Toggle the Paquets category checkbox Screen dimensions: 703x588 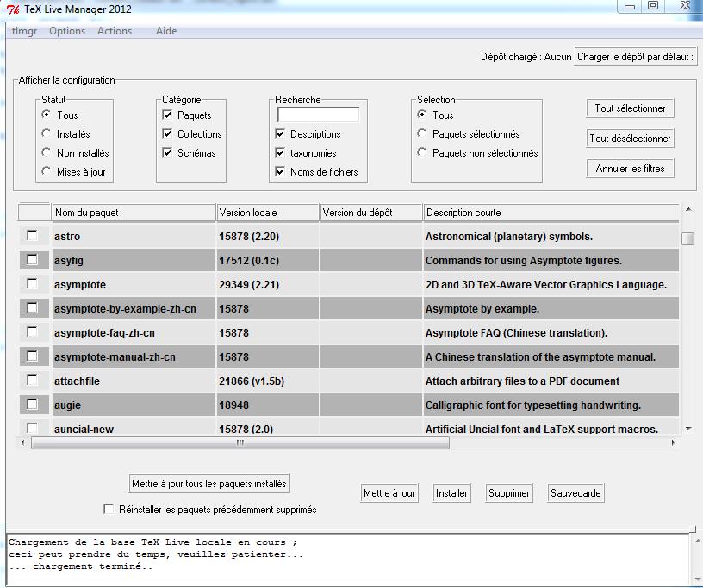click(167, 115)
